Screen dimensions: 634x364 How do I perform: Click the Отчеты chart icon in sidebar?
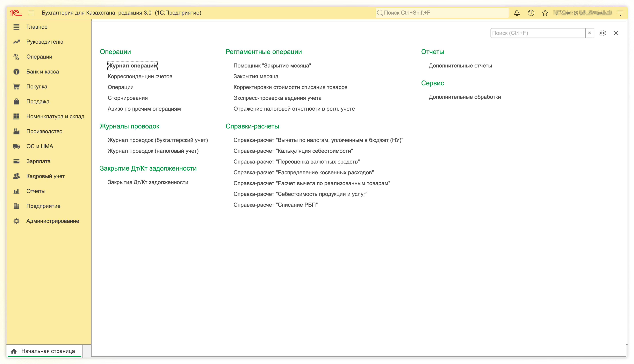(x=16, y=191)
